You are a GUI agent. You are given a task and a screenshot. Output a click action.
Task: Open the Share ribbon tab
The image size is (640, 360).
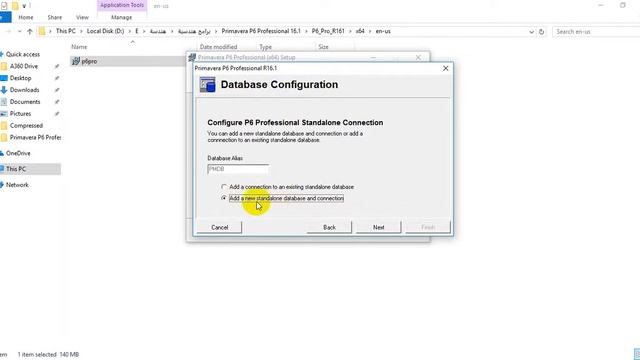coord(54,18)
